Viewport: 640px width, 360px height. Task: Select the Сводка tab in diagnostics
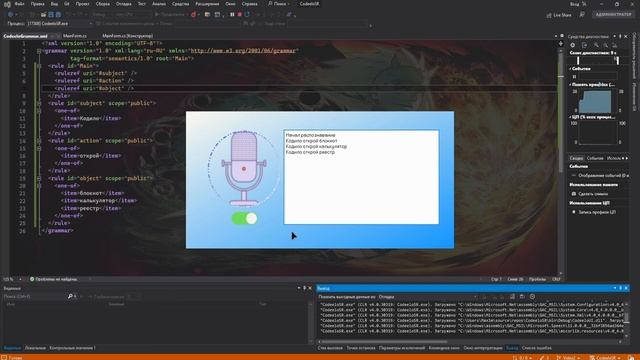[x=576, y=158]
